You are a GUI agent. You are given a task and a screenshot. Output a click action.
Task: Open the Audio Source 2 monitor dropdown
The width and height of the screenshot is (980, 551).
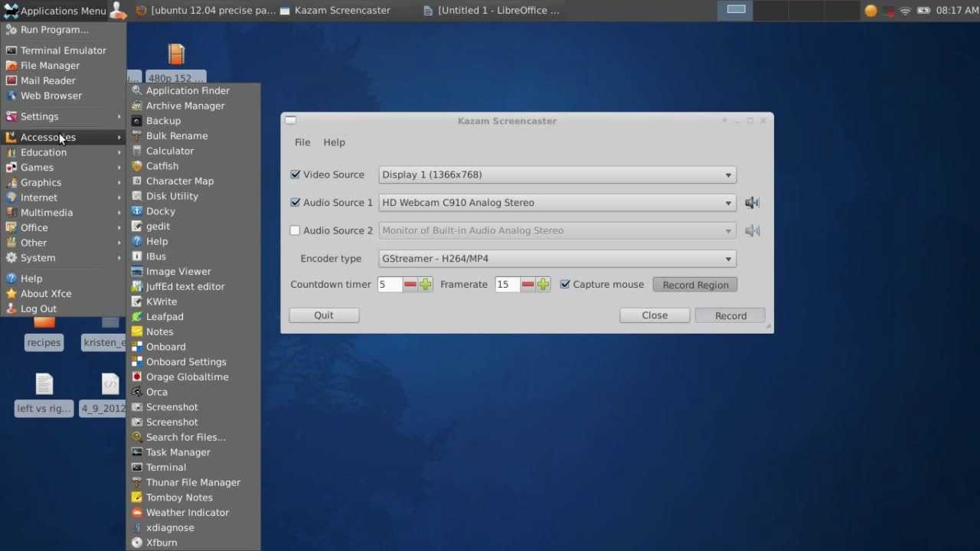[557, 230]
